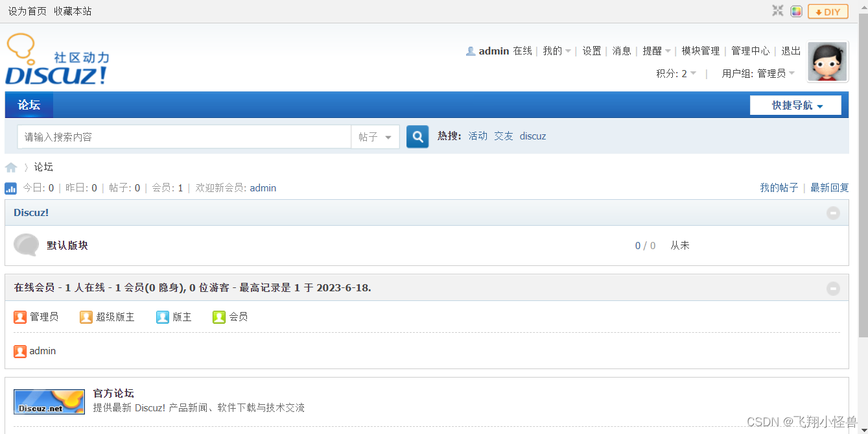Collapse the Discuz! category panel
The width and height of the screenshot is (868, 434).
click(x=833, y=213)
